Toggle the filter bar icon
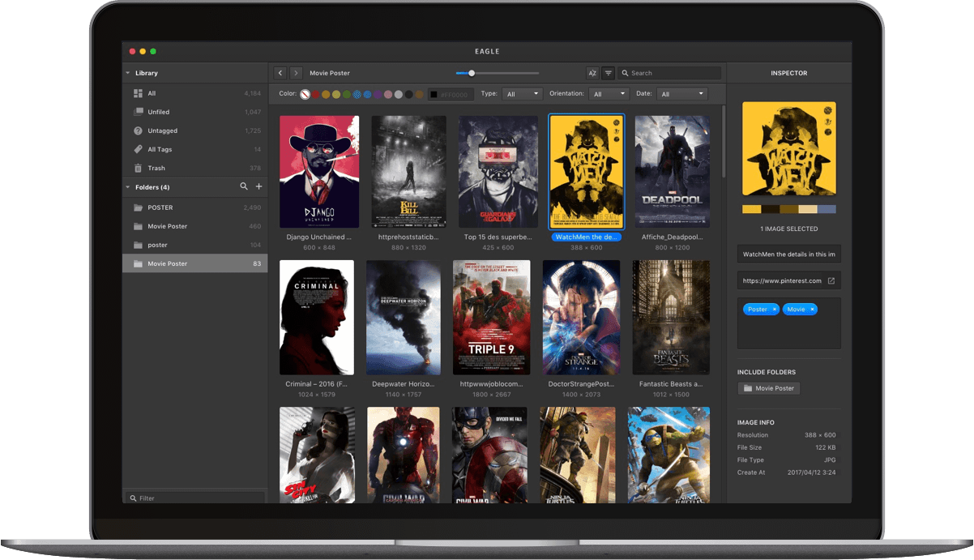 click(609, 73)
